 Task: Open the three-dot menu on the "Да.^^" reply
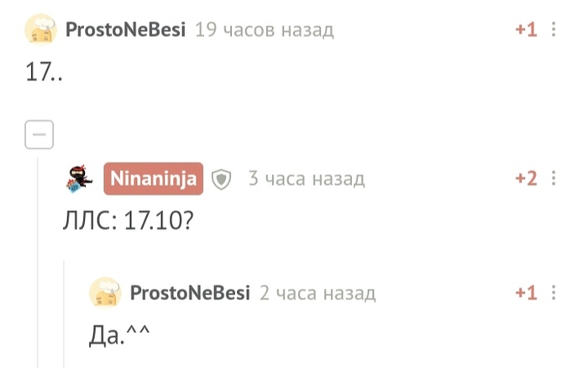(x=554, y=292)
